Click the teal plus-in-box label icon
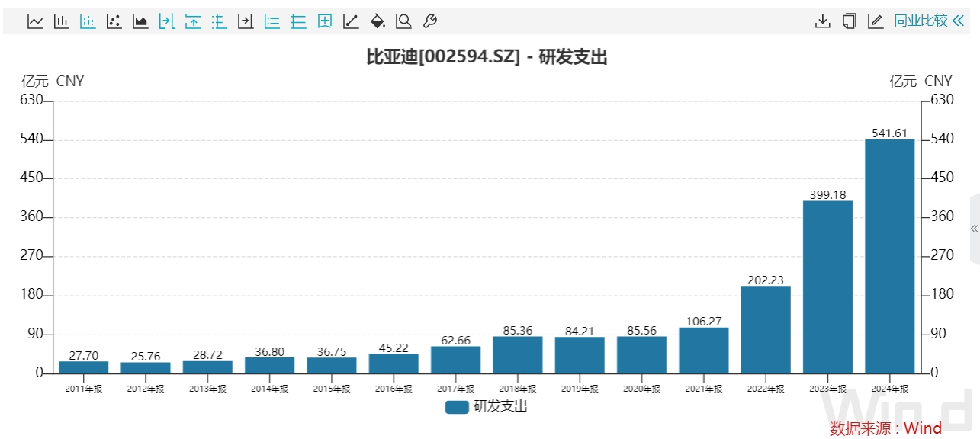This screenshot has width=980, height=439. click(x=325, y=21)
